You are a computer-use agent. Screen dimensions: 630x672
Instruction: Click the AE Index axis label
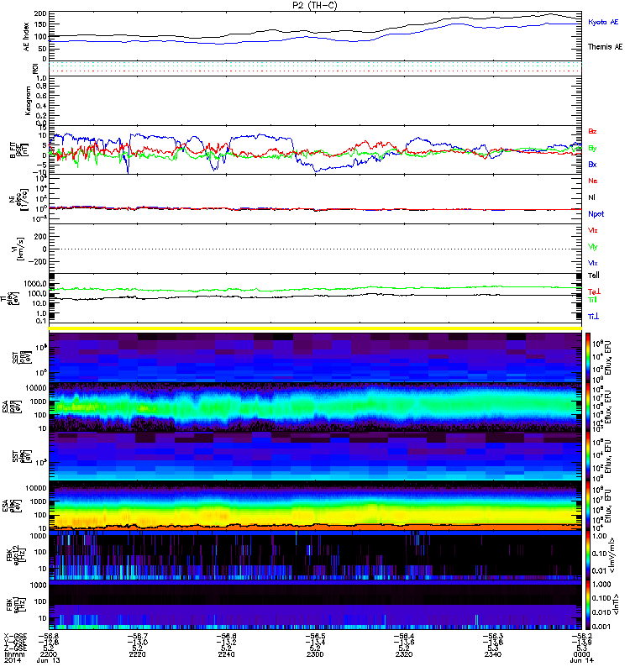point(27,37)
